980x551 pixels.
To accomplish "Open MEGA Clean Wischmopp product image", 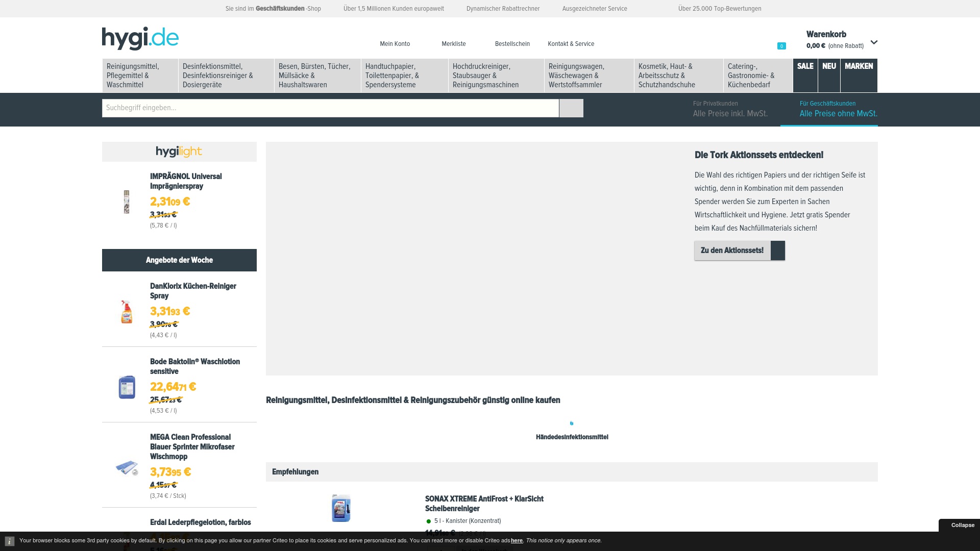I will tap(127, 467).
